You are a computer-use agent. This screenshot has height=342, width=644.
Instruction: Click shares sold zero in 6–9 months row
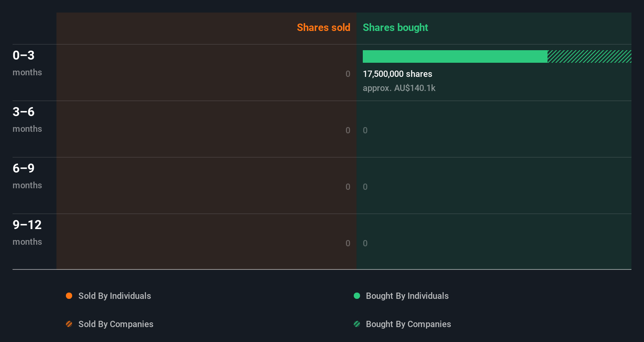coord(348,187)
